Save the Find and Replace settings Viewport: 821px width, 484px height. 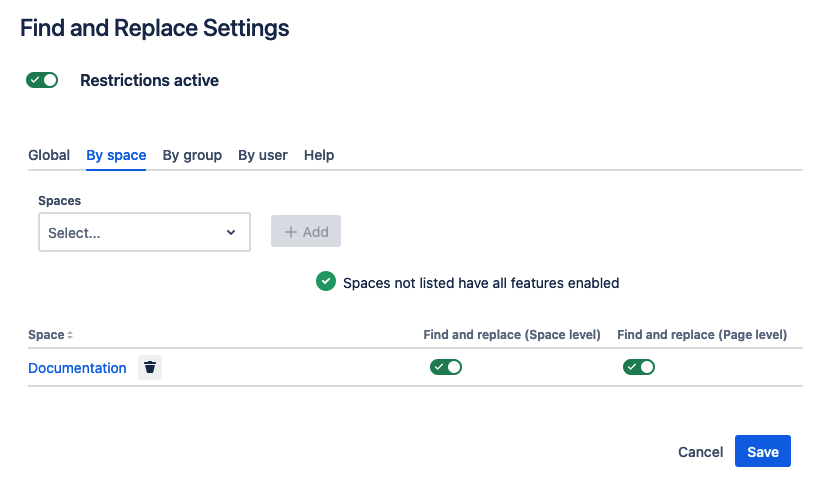click(763, 452)
